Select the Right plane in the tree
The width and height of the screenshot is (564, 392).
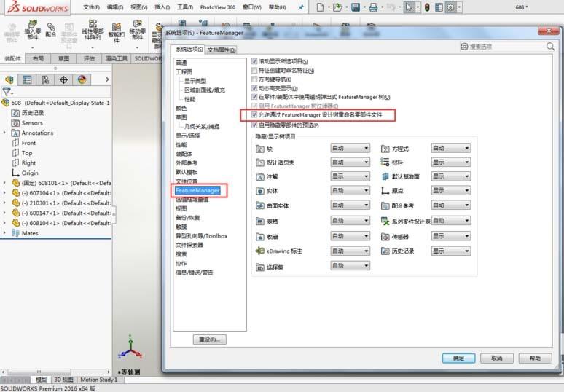click(x=28, y=163)
